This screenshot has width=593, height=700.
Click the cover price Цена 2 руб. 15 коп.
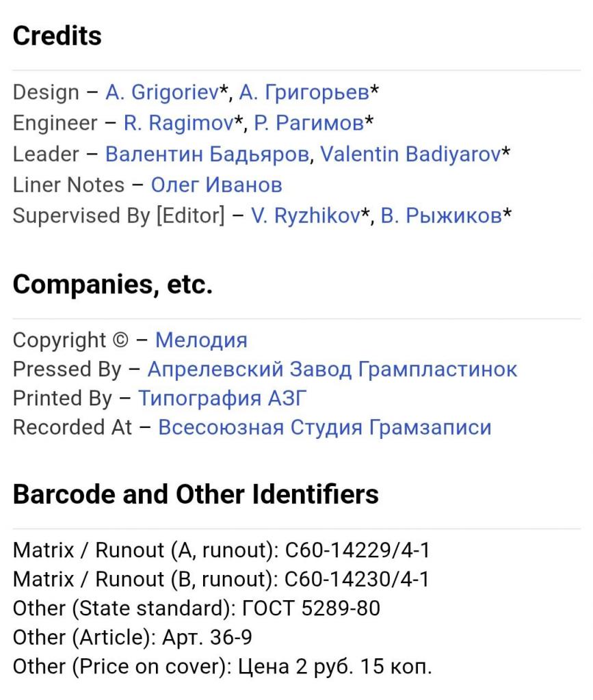pyautogui.click(x=334, y=667)
